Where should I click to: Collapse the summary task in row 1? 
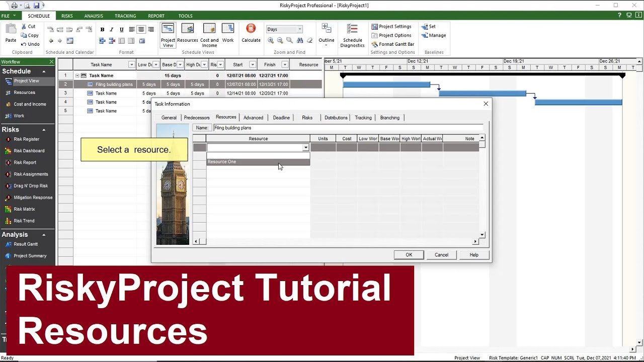click(77, 75)
